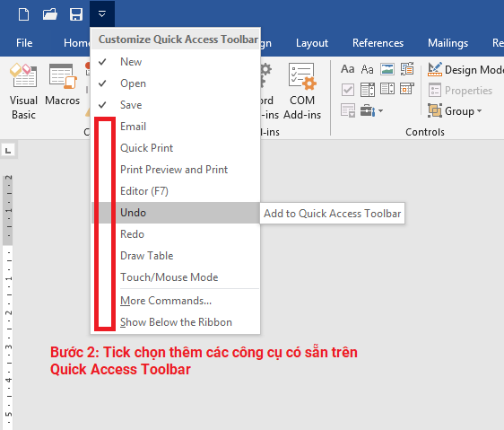Screen dimensions: 504x430
Task: Insert Rich Text content control
Action: click(x=347, y=69)
